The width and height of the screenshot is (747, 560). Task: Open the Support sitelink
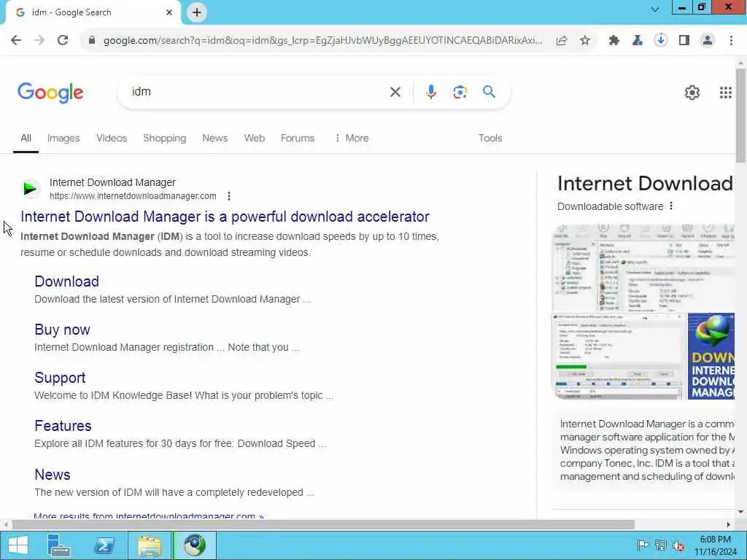tap(60, 378)
